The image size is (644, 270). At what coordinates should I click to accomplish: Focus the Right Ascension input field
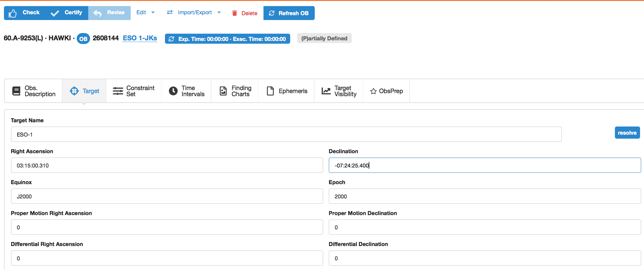[167, 165]
